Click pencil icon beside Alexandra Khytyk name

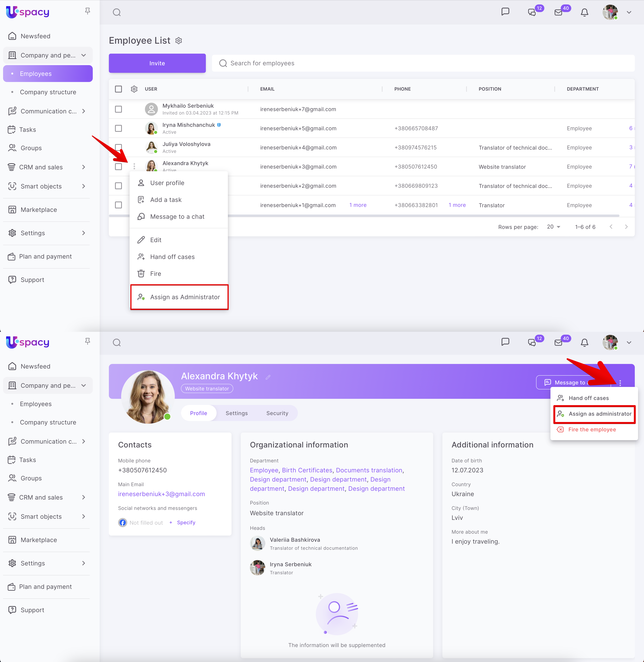[x=268, y=377]
